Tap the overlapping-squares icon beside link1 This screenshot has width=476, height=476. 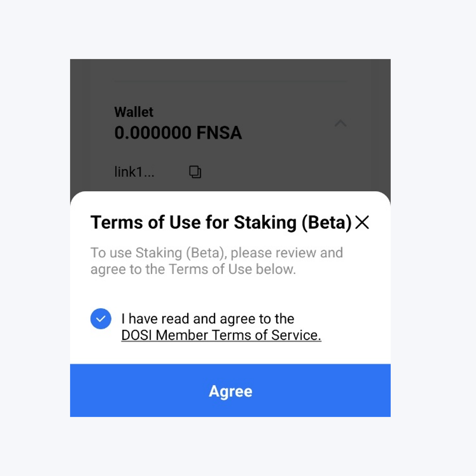tap(195, 172)
